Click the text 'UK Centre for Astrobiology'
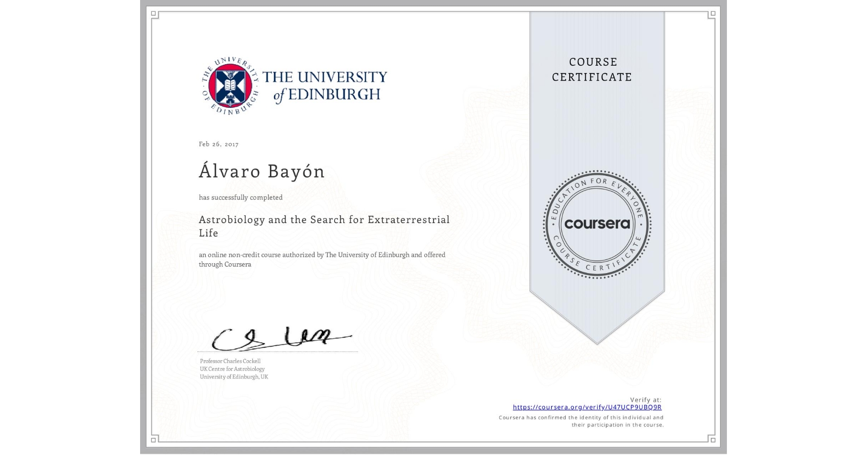 pyautogui.click(x=232, y=369)
